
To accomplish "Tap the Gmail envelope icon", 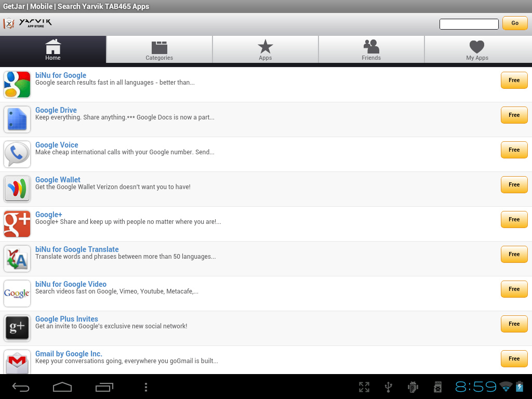I will [17, 362].
